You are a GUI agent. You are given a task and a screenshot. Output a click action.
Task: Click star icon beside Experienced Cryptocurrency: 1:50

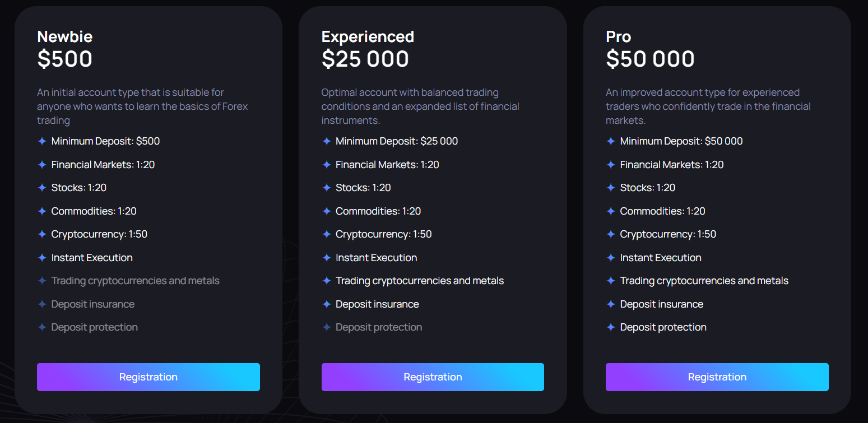327,234
